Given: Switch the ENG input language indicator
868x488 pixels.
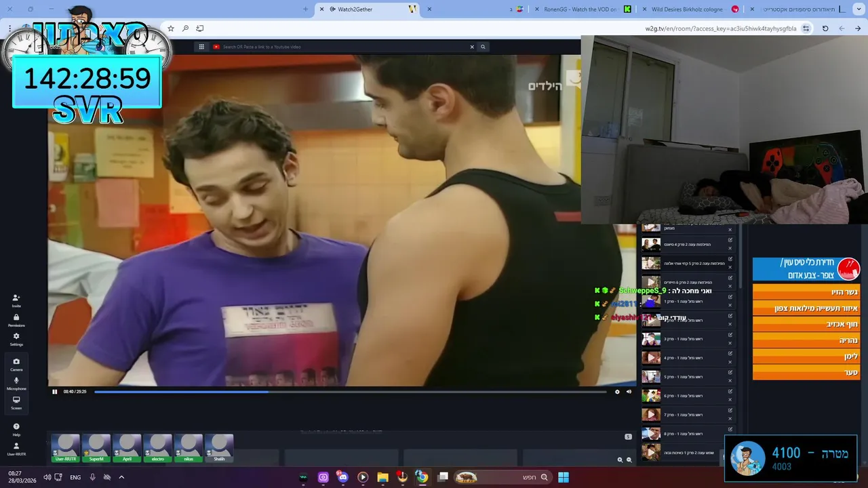Looking at the screenshot, I should click(75, 477).
